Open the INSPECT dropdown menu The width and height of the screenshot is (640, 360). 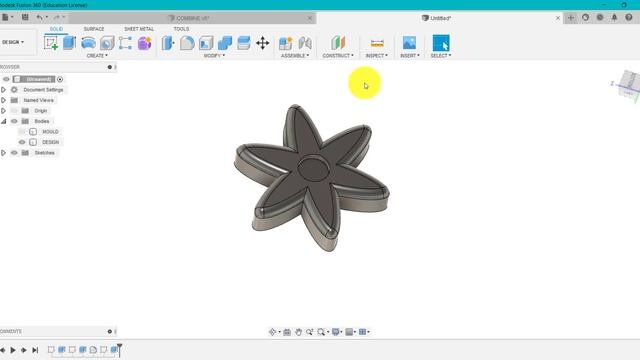coord(377,56)
